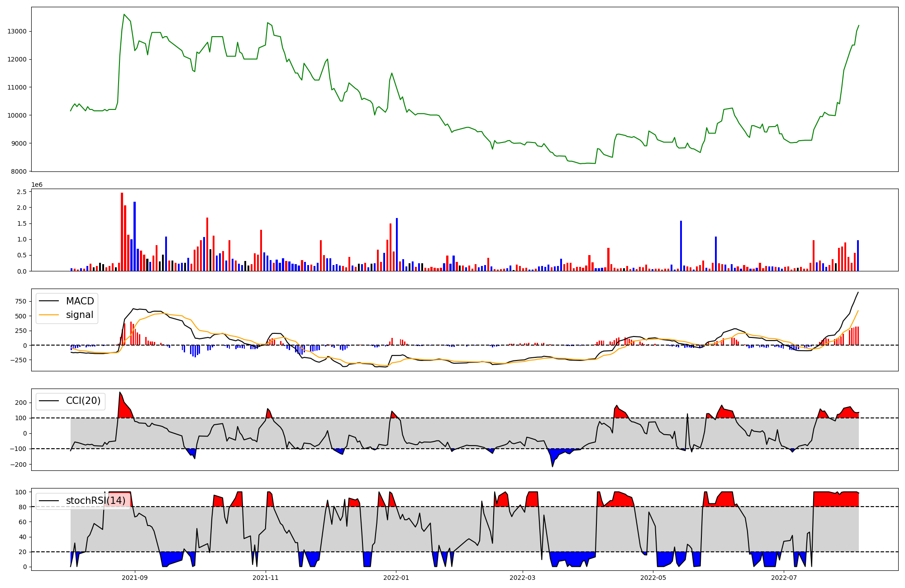The height and width of the screenshot is (588, 905).
Task: Click the orange signal legend line swatch
Action: point(49,315)
